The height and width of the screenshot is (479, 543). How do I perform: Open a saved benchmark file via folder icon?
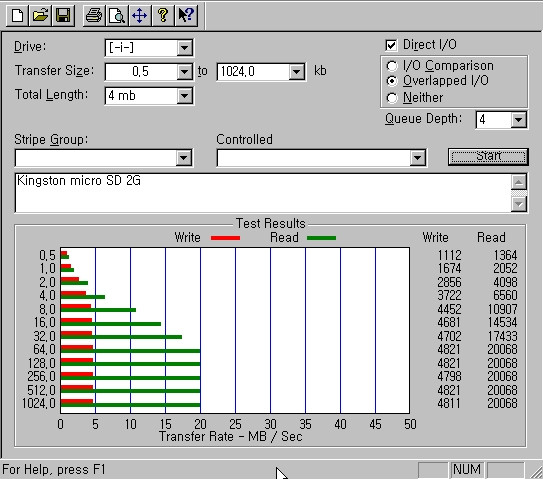coord(40,16)
